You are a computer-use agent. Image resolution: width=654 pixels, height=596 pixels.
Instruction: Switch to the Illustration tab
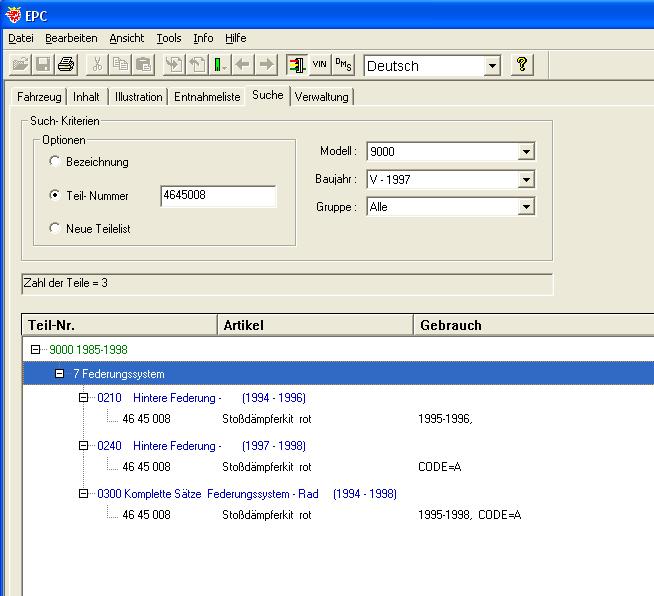pyautogui.click(x=138, y=97)
